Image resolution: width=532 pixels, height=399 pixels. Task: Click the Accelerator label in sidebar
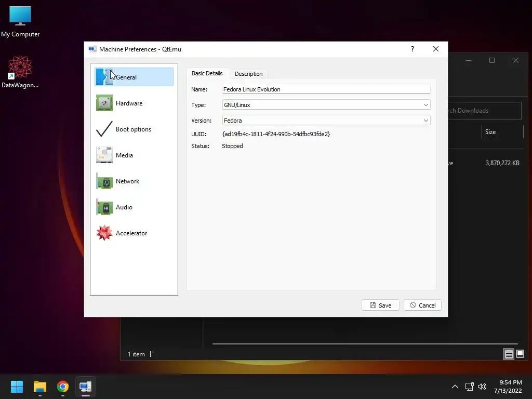(131, 233)
